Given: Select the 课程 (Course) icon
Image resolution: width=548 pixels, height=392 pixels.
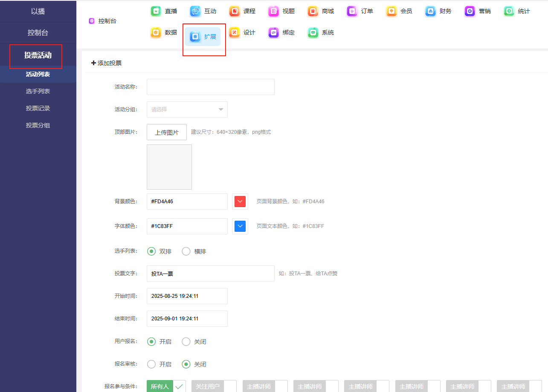Looking at the screenshot, I should point(235,12).
